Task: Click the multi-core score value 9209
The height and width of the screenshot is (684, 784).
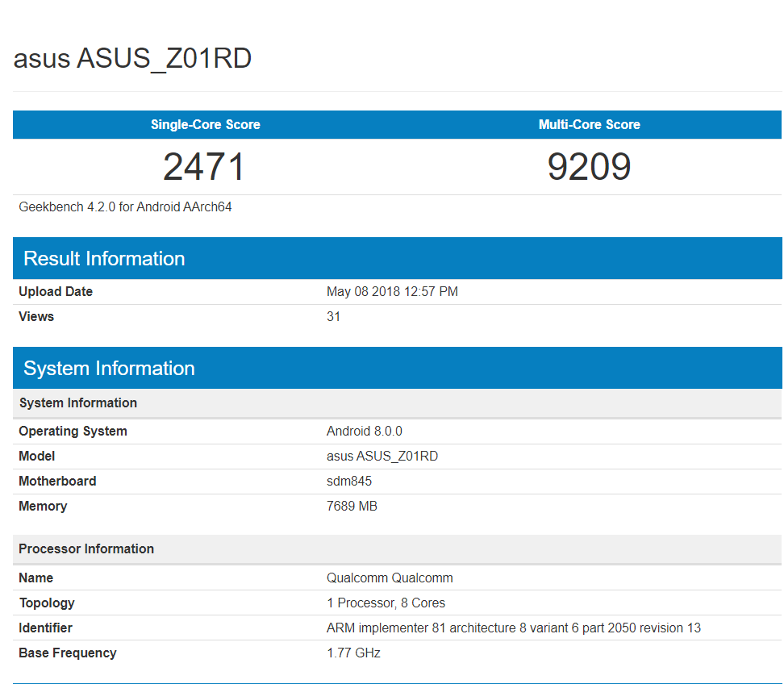Action: [x=589, y=166]
